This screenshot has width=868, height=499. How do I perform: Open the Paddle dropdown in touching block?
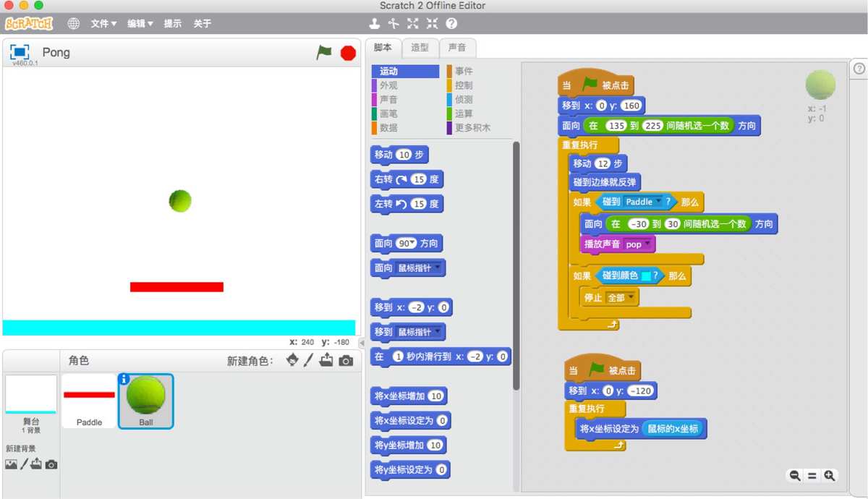658,202
